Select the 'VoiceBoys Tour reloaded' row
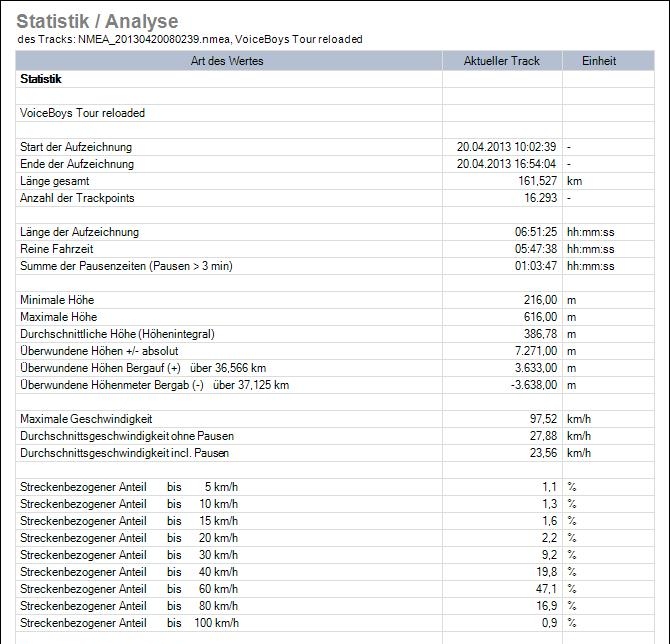670x644 pixels. click(82, 113)
